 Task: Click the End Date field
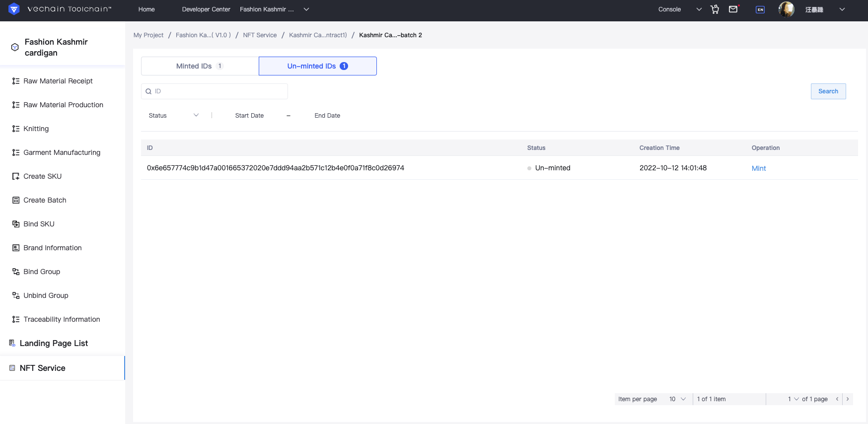point(327,116)
